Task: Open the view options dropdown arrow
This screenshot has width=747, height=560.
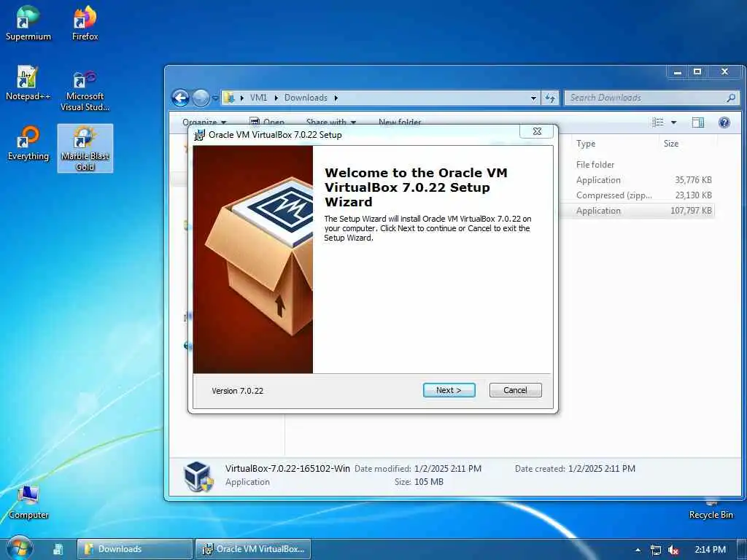Action: (x=673, y=122)
